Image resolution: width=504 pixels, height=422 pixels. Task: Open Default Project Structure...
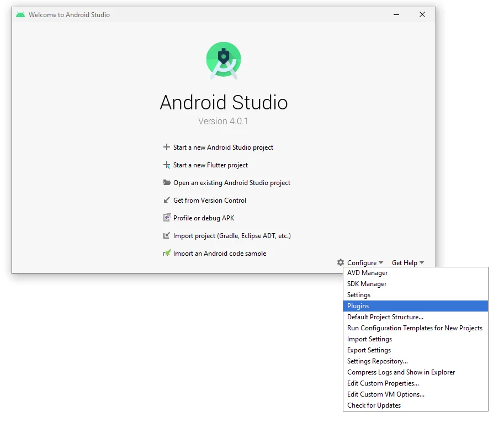[416, 317]
